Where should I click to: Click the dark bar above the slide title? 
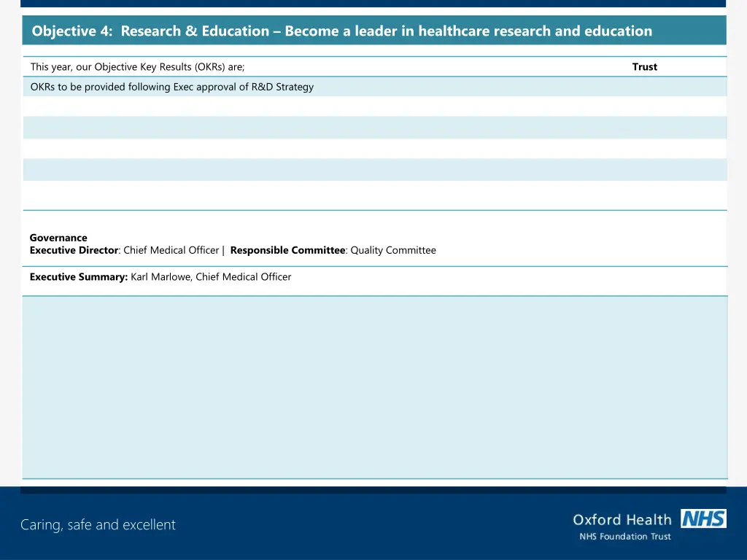[373, 3]
